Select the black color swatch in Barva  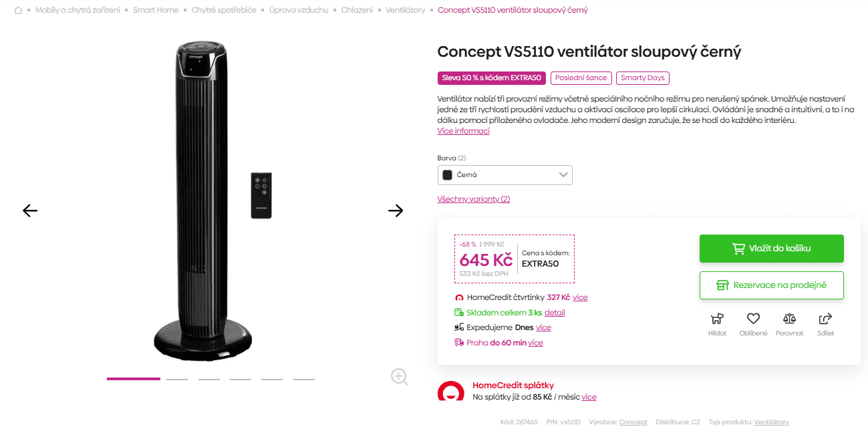tap(448, 175)
